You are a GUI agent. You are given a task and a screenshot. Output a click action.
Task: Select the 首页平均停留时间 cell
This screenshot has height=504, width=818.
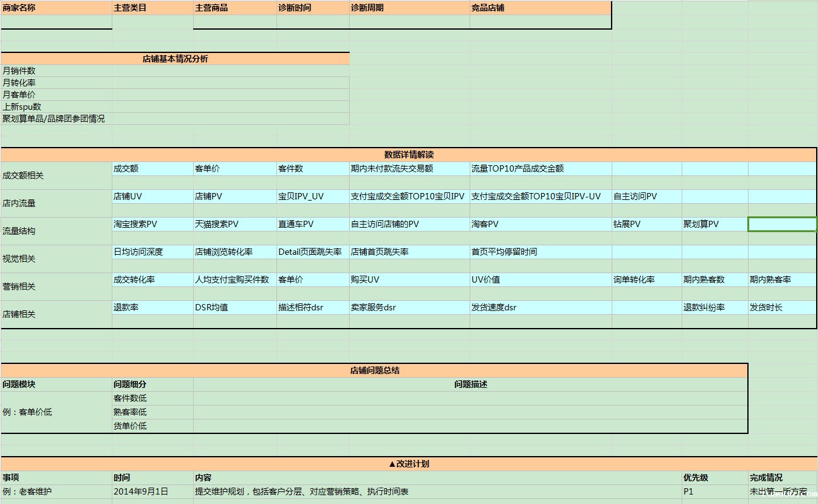coord(540,252)
